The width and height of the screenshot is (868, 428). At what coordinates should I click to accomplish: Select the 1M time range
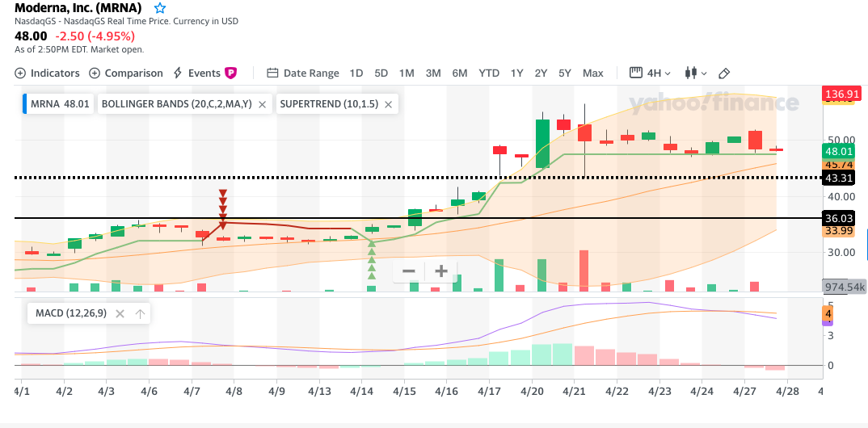[x=407, y=73]
